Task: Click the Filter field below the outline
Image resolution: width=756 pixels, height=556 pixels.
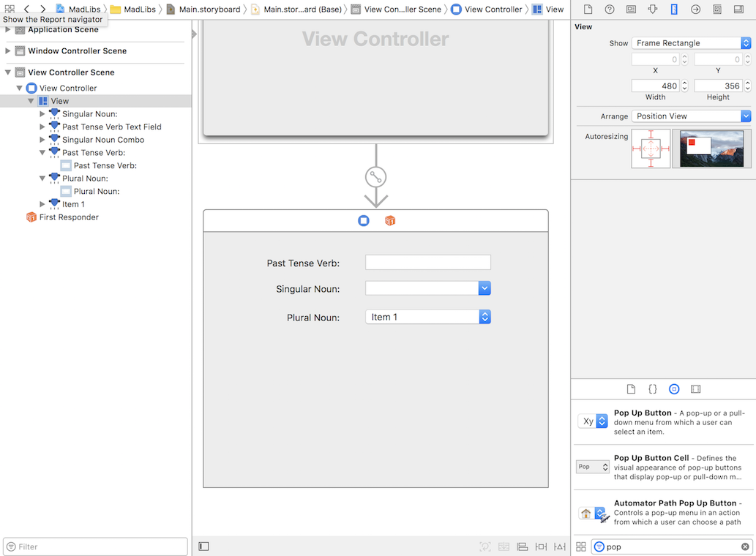Action: [95, 546]
